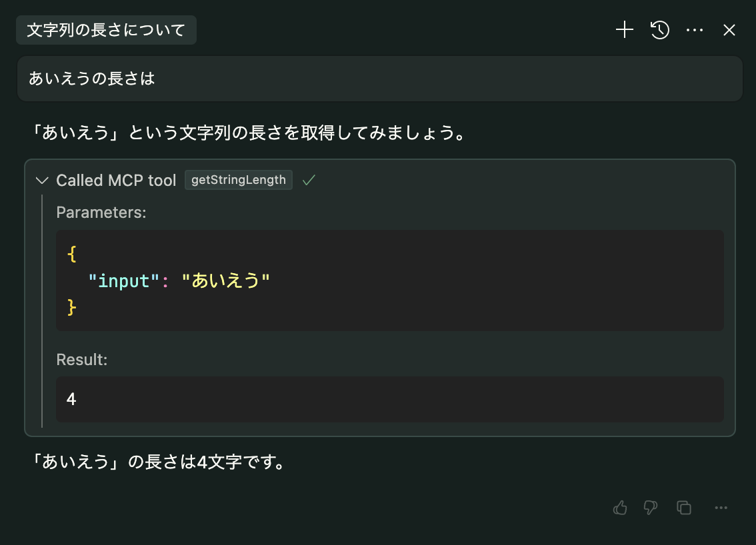Start a new chat with plus icon
Image resolution: width=756 pixels, height=545 pixels.
(x=624, y=30)
